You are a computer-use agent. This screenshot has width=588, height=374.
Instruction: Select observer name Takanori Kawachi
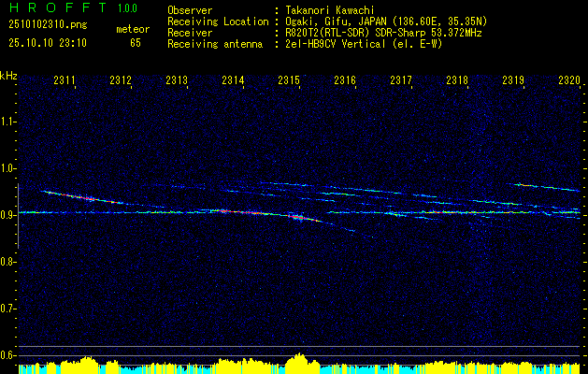(x=330, y=10)
